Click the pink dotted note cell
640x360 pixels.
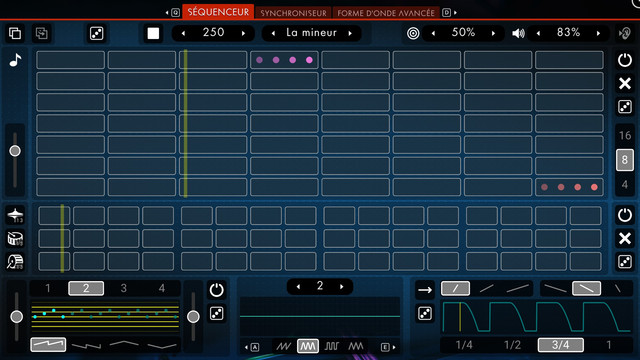click(x=284, y=60)
